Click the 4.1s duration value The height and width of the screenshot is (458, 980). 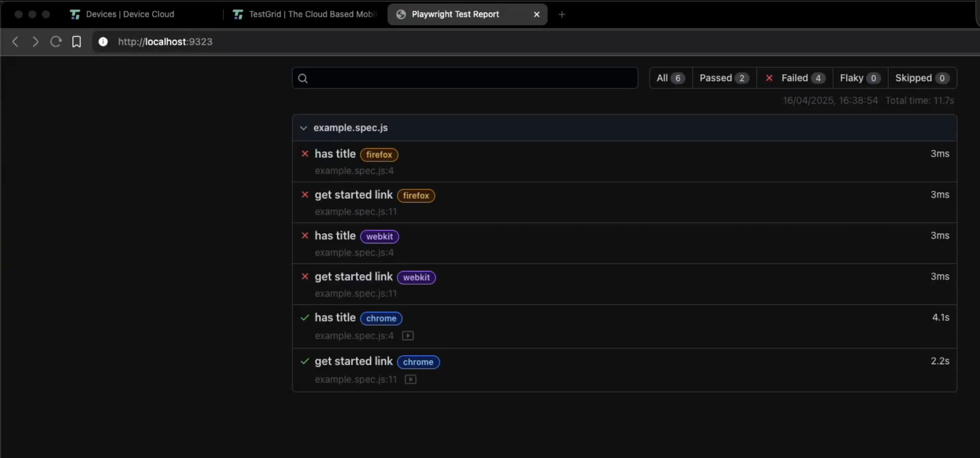(x=940, y=318)
